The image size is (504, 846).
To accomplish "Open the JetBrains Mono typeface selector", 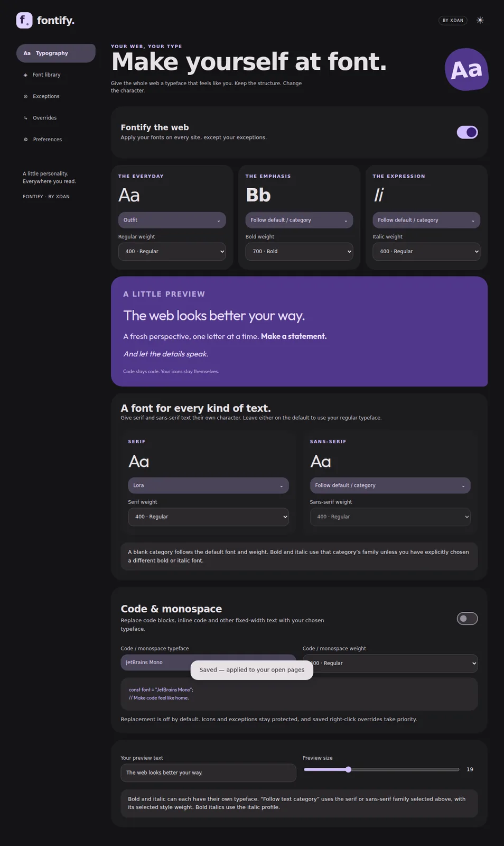I will coord(208,663).
